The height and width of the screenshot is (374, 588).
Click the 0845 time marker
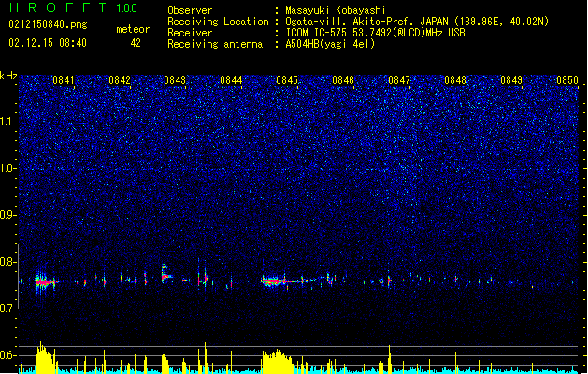287,80
